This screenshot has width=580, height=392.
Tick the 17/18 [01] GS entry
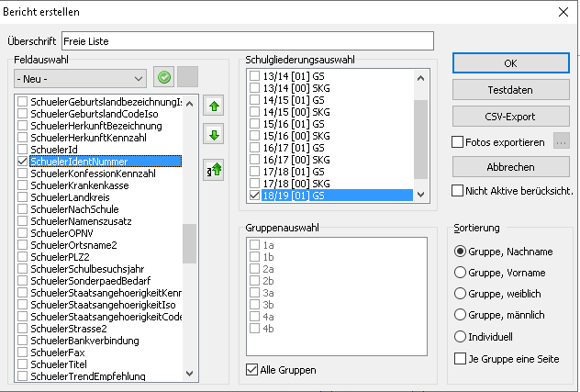pos(254,171)
